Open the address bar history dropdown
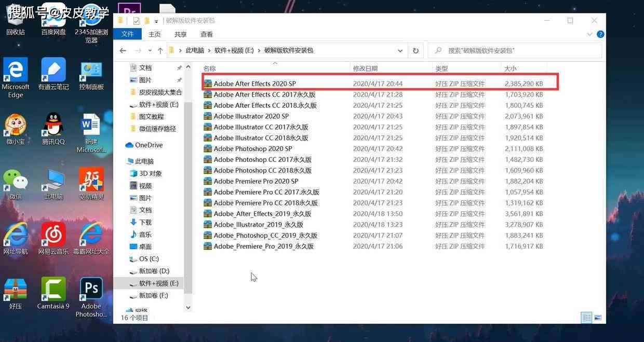644x342 pixels. (x=400, y=51)
